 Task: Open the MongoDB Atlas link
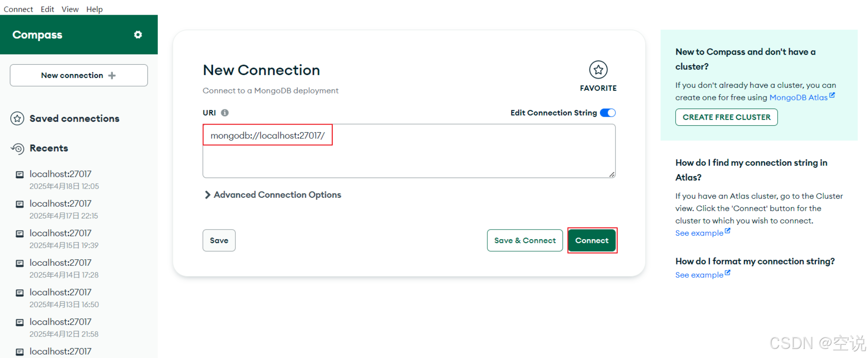click(x=798, y=97)
